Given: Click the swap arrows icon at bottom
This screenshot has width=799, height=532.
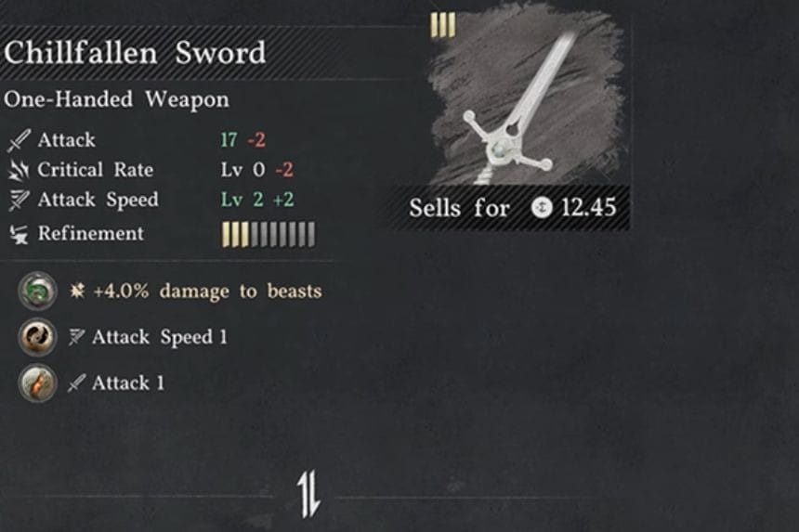Looking at the screenshot, I should point(308,494).
